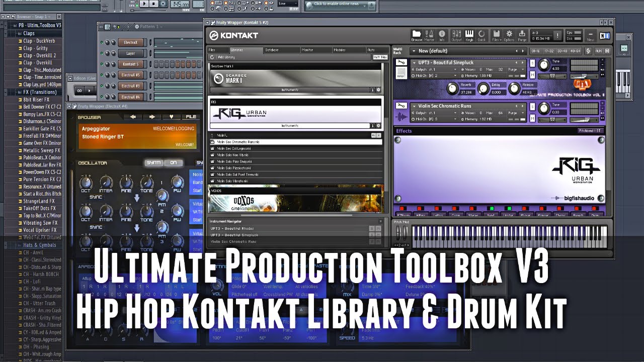The width and height of the screenshot is (644, 362).
Task: Adjust the Tune knob on Violin Sec Chromatic Runs
Action: [x=544, y=109]
